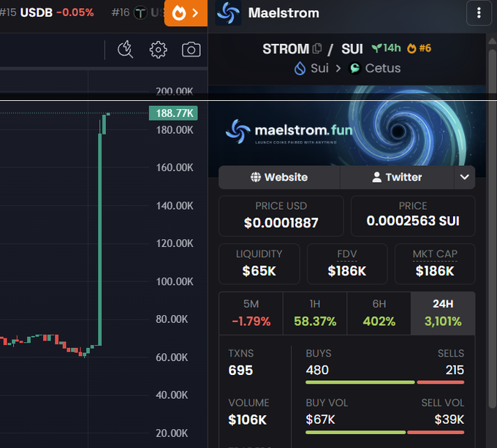This screenshot has height=448, width=497.
Task: Open chart settings gear icon
Action: (158, 50)
